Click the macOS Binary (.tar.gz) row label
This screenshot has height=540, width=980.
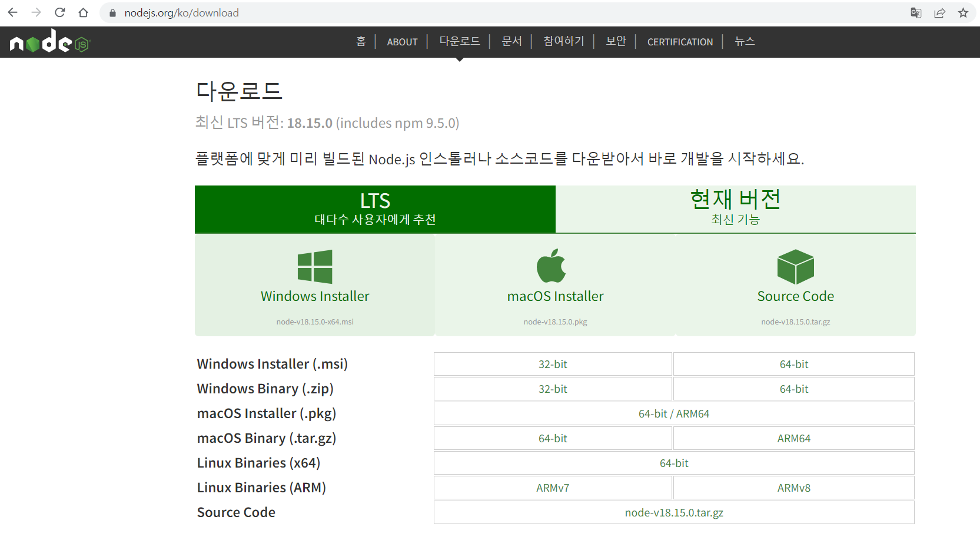(x=267, y=438)
